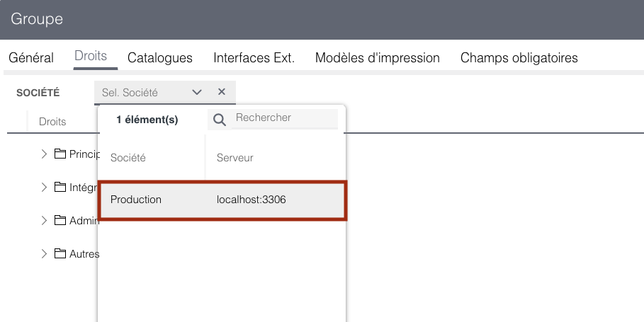Sort by the Serveur column header

pos(235,158)
